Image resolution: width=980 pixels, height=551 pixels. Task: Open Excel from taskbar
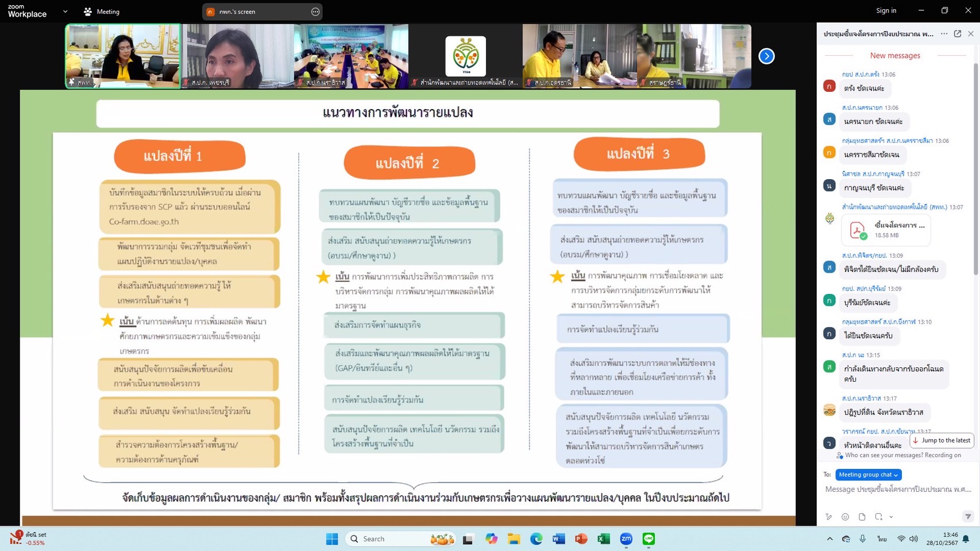click(603, 539)
